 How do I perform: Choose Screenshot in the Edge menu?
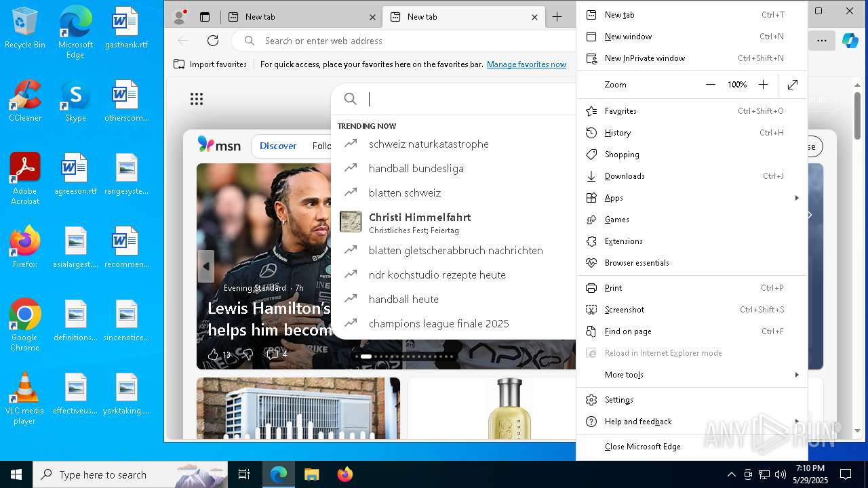pyautogui.click(x=692, y=310)
